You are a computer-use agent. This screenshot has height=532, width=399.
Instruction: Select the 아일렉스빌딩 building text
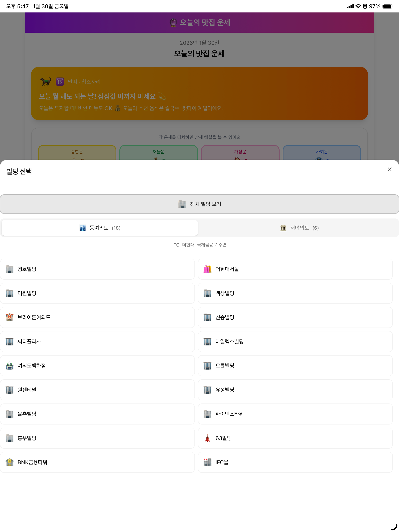(x=230, y=342)
